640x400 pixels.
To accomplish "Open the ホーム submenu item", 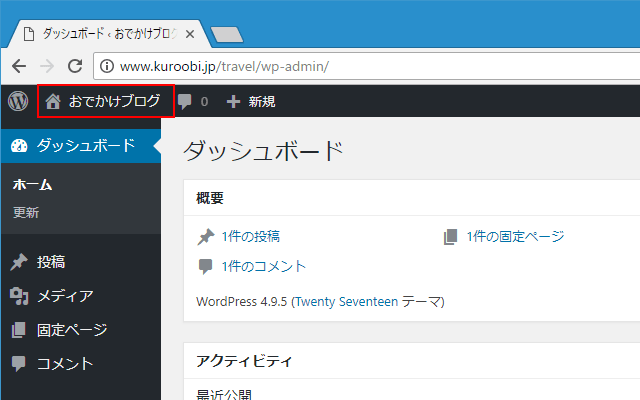I will pyautogui.click(x=33, y=185).
